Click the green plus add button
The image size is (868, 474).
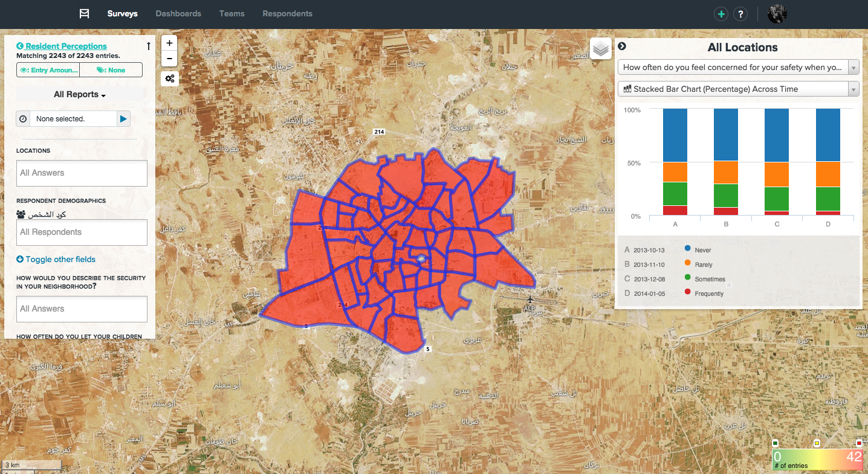pyautogui.click(x=721, y=14)
